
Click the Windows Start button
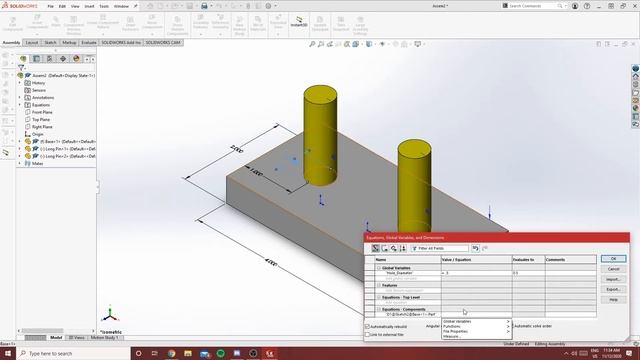[7, 353]
